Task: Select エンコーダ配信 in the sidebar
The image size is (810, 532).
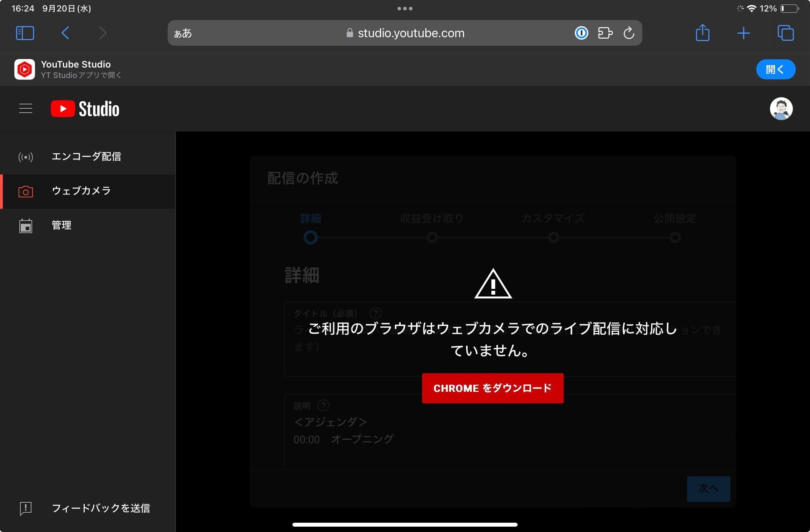Action: (x=88, y=157)
